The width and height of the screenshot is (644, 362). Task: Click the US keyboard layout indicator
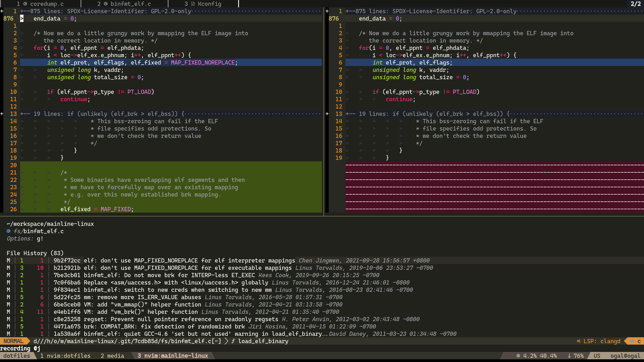click(597, 356)
